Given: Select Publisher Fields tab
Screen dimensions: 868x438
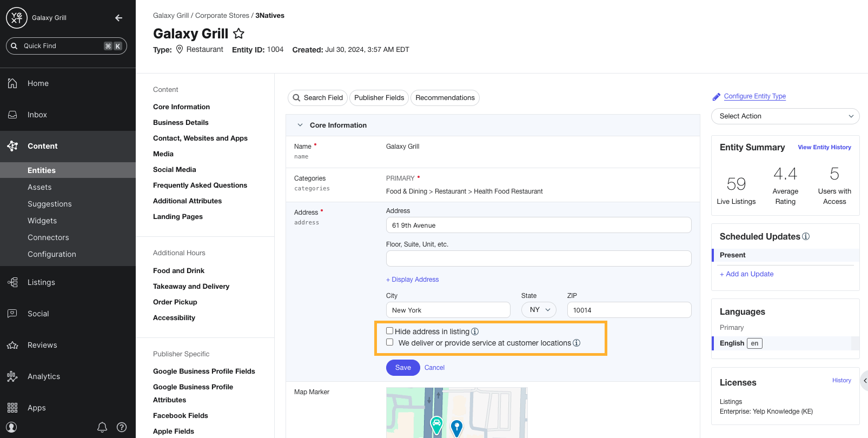Looking at the screenshot, I should (x=379, y=98).
